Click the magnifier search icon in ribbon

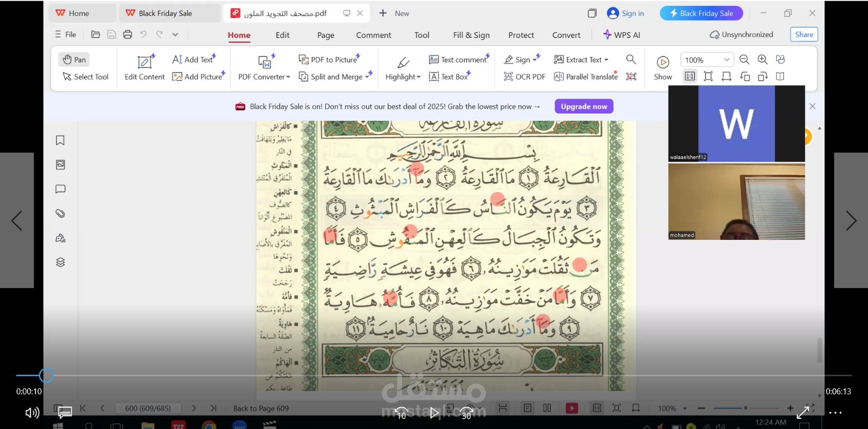click(x=631, y=59)
